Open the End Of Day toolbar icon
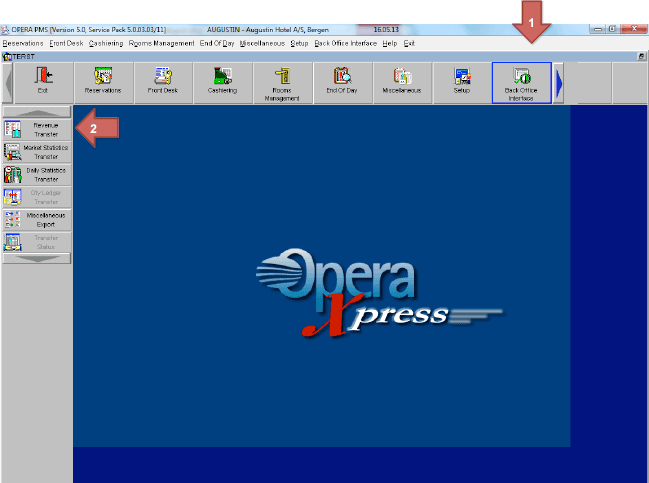Screen dimensions: 649x483 (342, 83)
